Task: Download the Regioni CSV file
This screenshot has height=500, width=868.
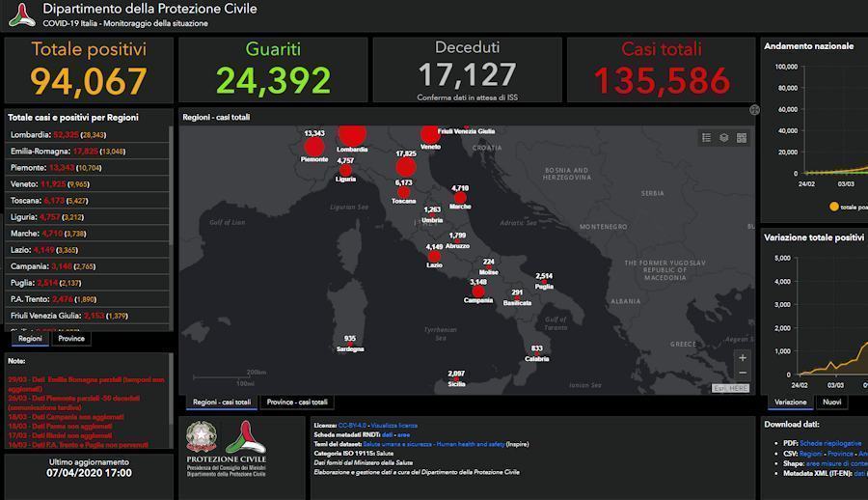Action: point(811,454)
